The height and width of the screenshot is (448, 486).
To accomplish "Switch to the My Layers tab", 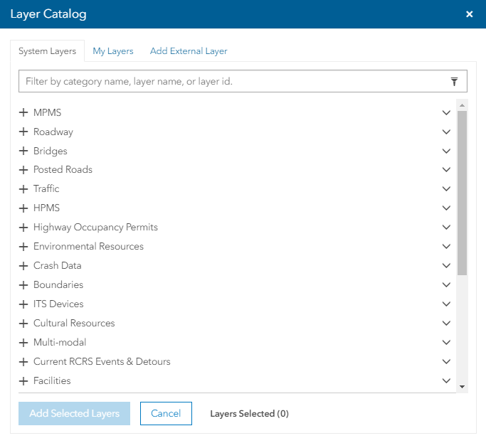I will 113,51.
